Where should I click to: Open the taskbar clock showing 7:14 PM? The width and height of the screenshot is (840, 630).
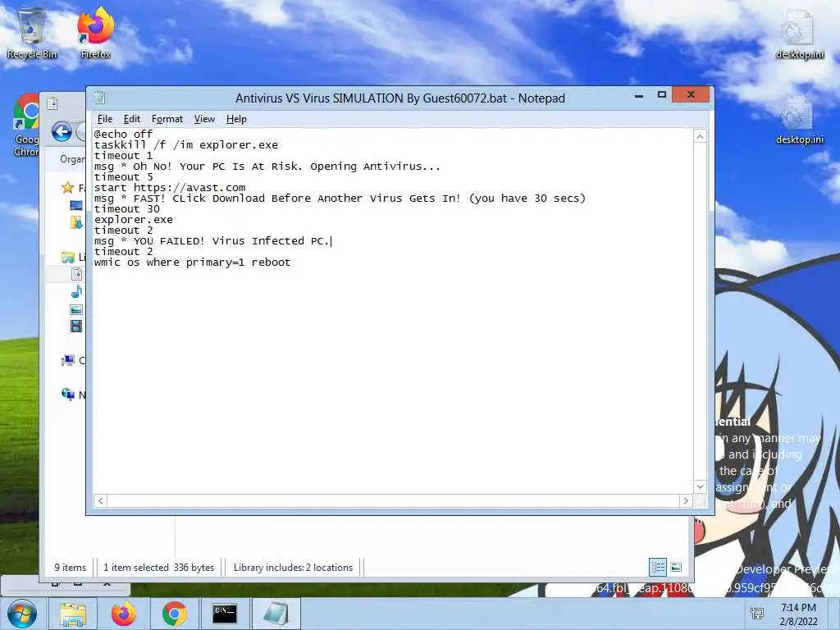(798, 614)
